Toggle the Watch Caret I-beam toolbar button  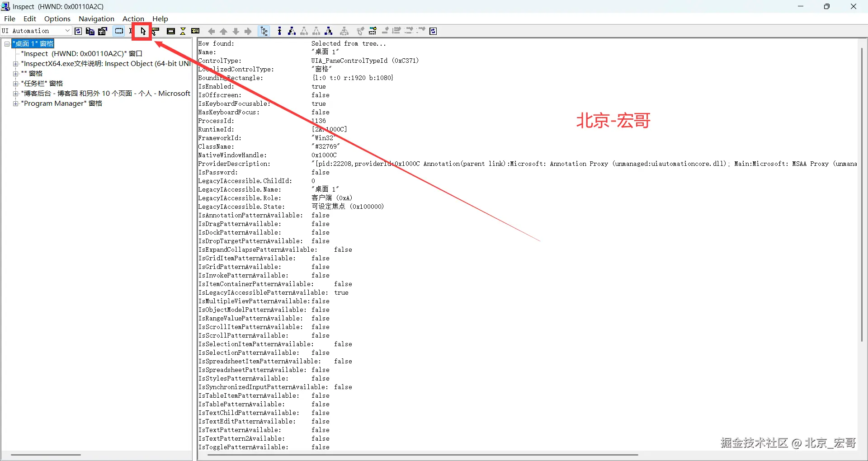click(x=131, y=31)
